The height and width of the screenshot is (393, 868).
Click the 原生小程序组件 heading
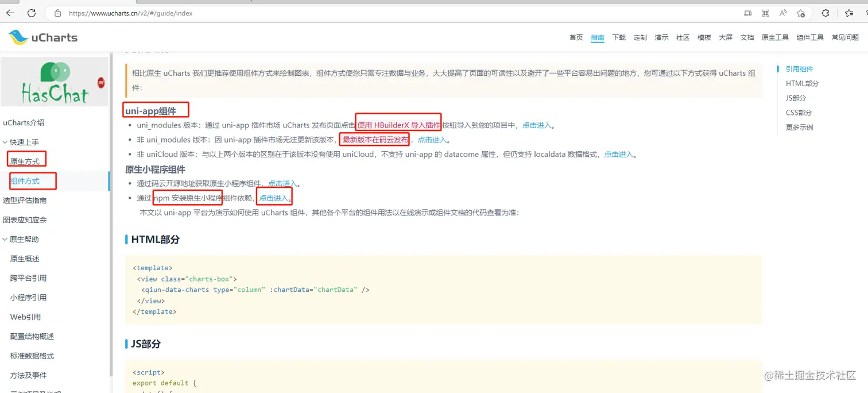coord(155,169)
